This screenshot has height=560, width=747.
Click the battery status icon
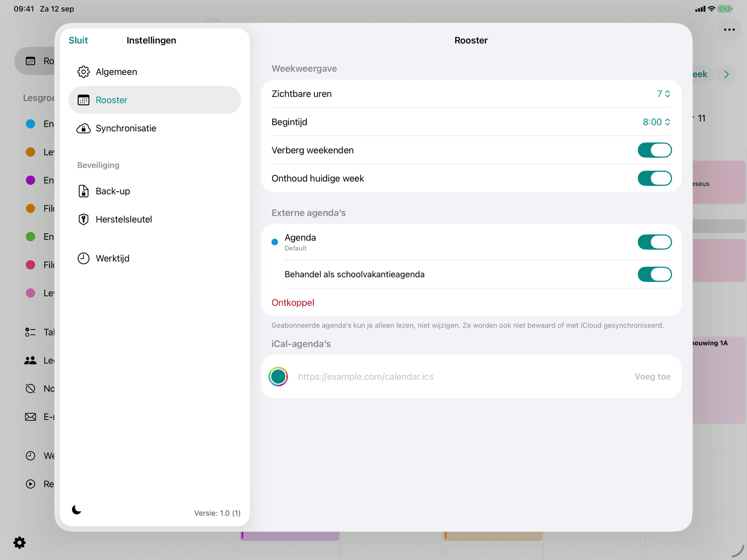[725, 9]
